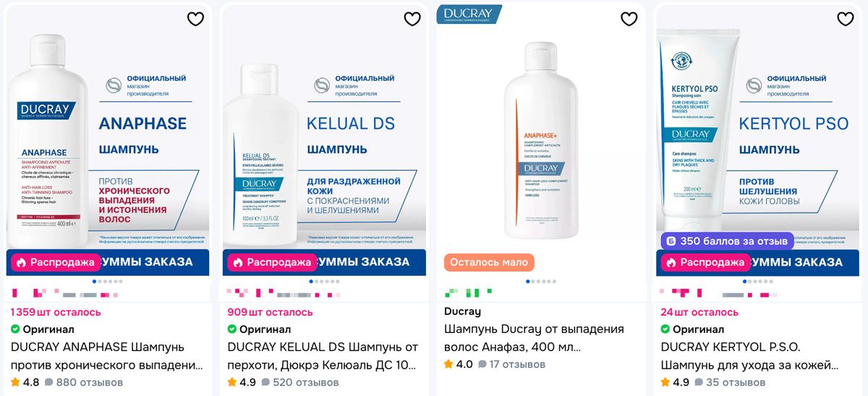Image resolution: width=868 pixels, height=396 pixels.
Task: Click the Ducray brand logo badge
Action: coord(469,13)
